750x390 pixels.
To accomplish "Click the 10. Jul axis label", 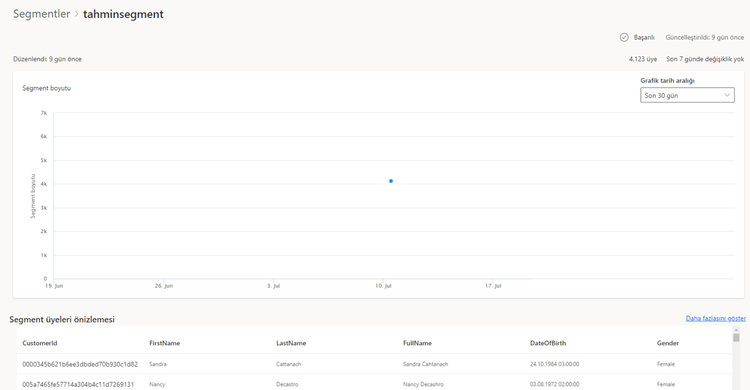I will tap(383, 286).
